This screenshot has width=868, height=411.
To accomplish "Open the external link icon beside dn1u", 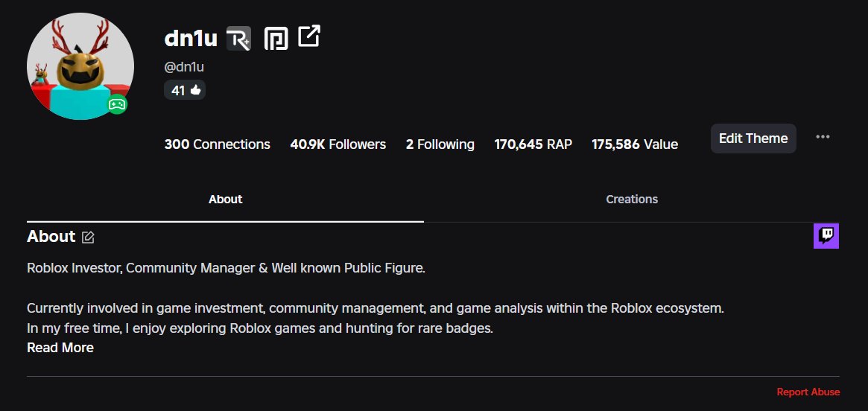I will coord(309,36).
